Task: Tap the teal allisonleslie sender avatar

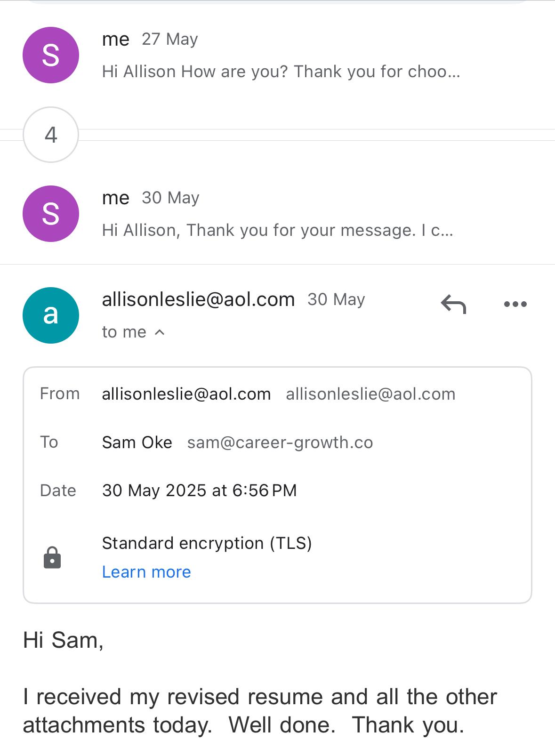Action: (51, 315)
